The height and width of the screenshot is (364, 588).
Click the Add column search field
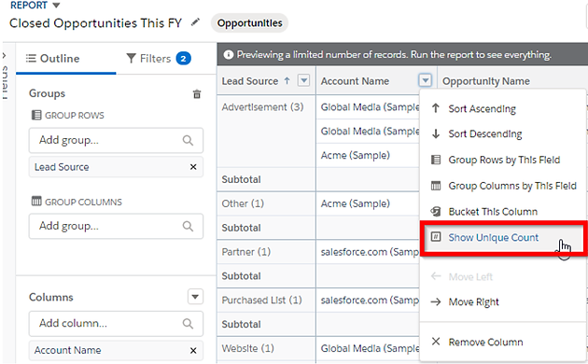pos(116,324)
